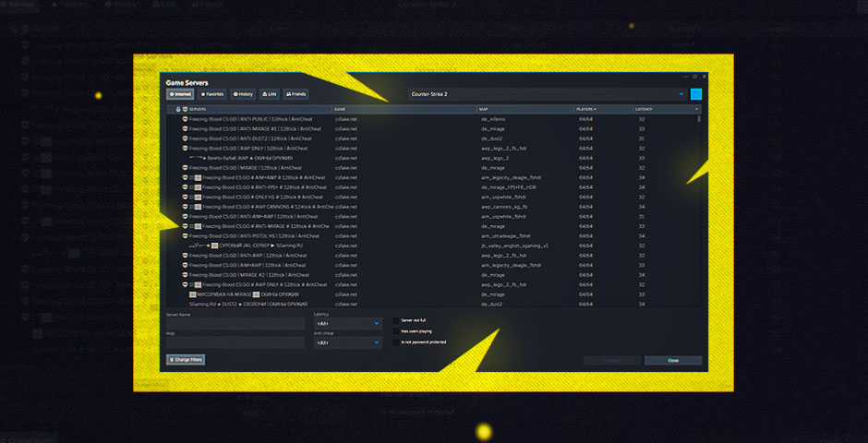868x443 pixels.
Task: Select the СУРОВЫЙ JAIL СЕРВЕР server row
Action: tap(433, 245)
